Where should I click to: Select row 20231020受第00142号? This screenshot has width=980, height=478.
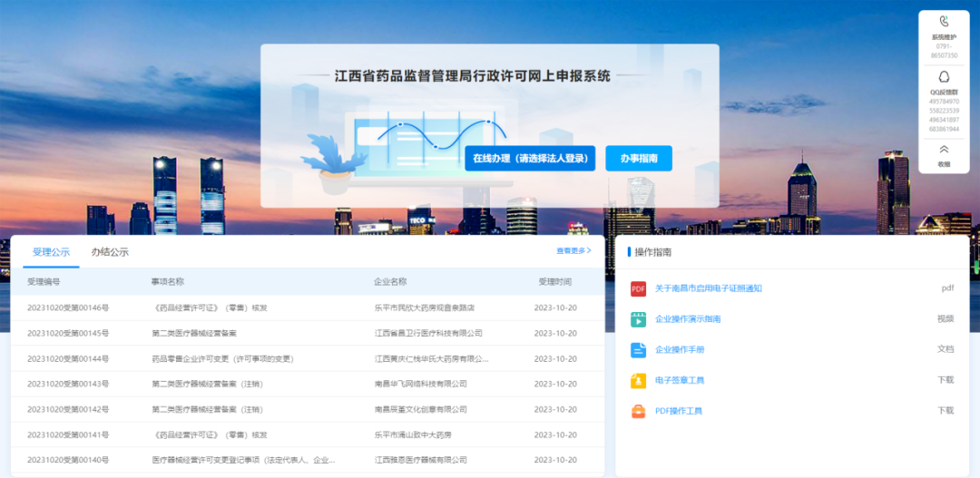[x=308, y=409]
